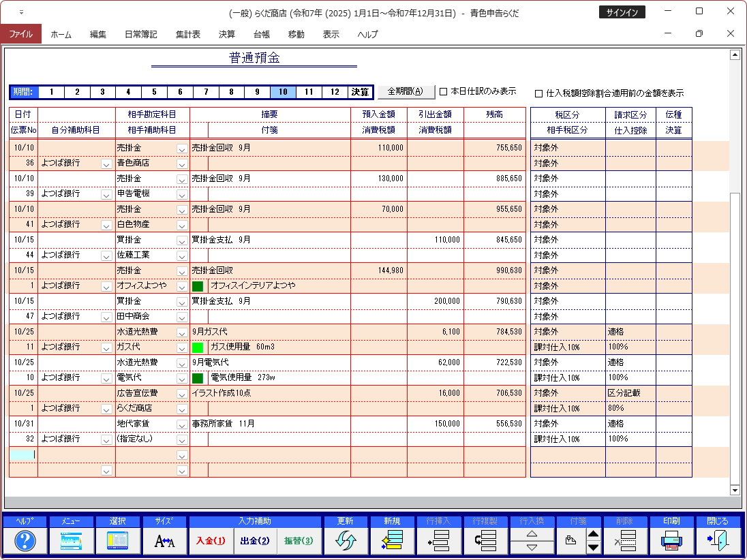
Task: Click the 全期間(A) button
Action: [406, 91]
